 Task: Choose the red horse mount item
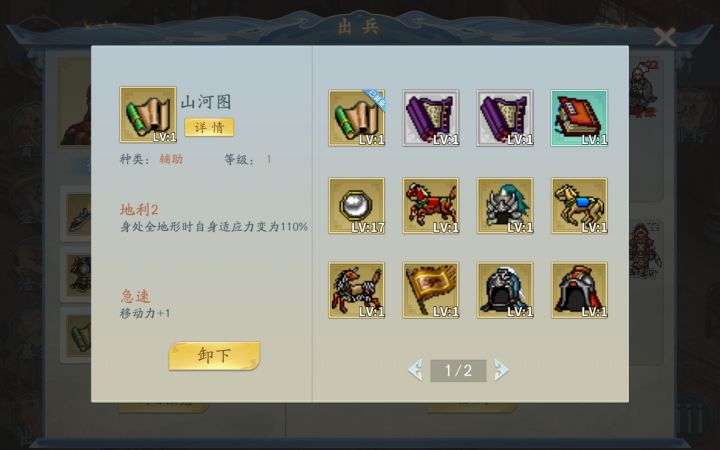(x=431, y=206)
